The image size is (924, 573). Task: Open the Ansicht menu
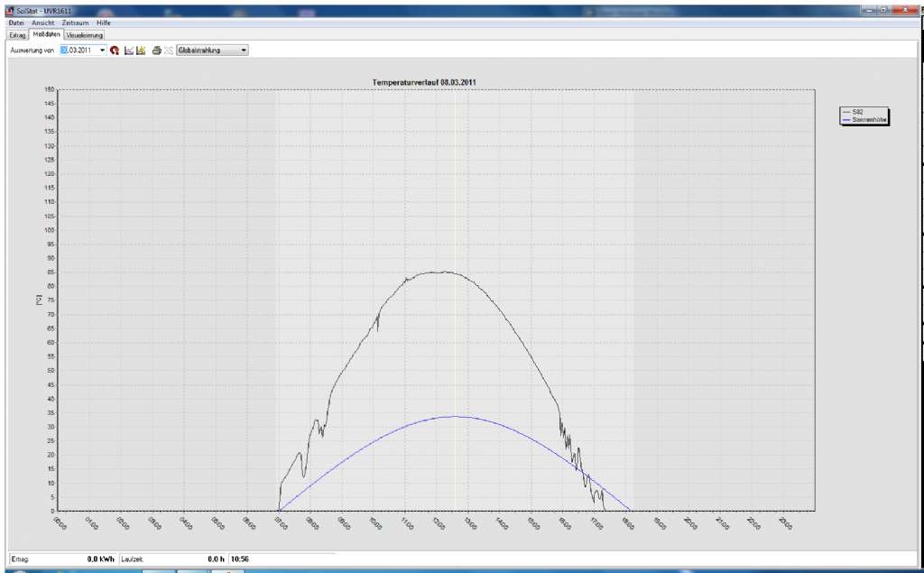[42, 22]
